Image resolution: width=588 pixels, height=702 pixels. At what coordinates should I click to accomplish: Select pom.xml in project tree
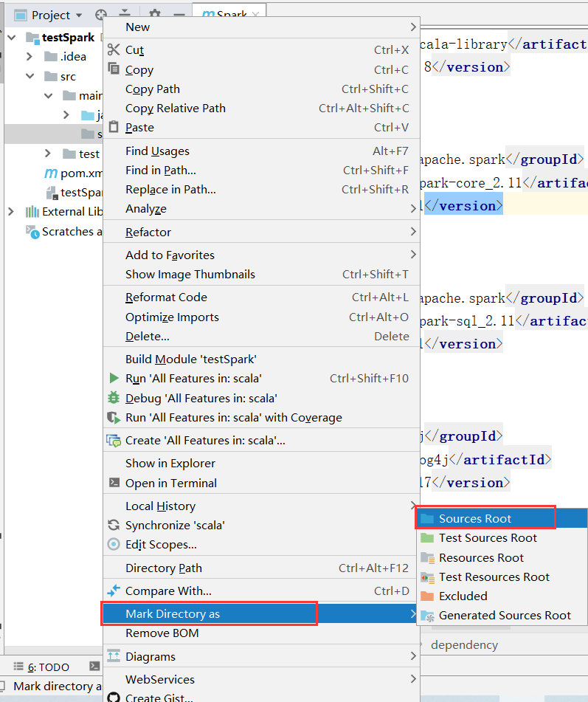point(74,173)
